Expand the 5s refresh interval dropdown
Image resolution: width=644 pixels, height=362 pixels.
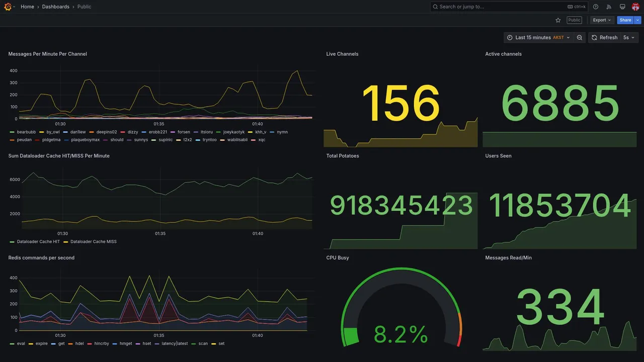tap(629, 38)
